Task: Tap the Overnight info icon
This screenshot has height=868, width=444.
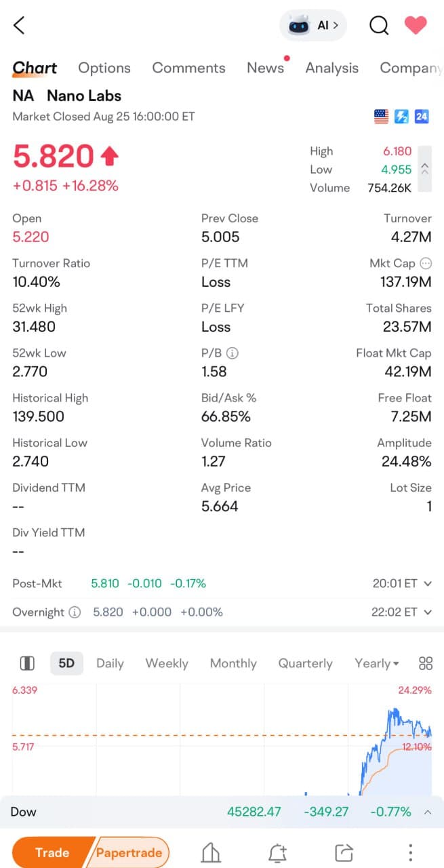Action: pos(75,612)
